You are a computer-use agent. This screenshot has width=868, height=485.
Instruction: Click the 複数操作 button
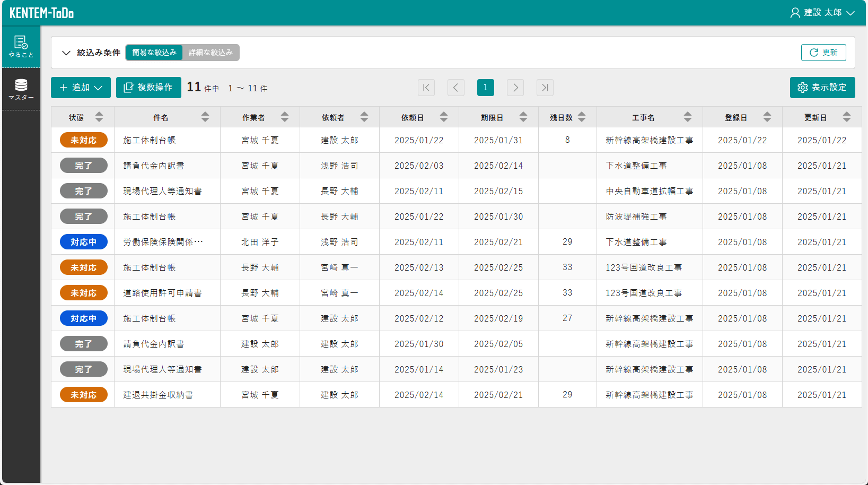point(148,88)
